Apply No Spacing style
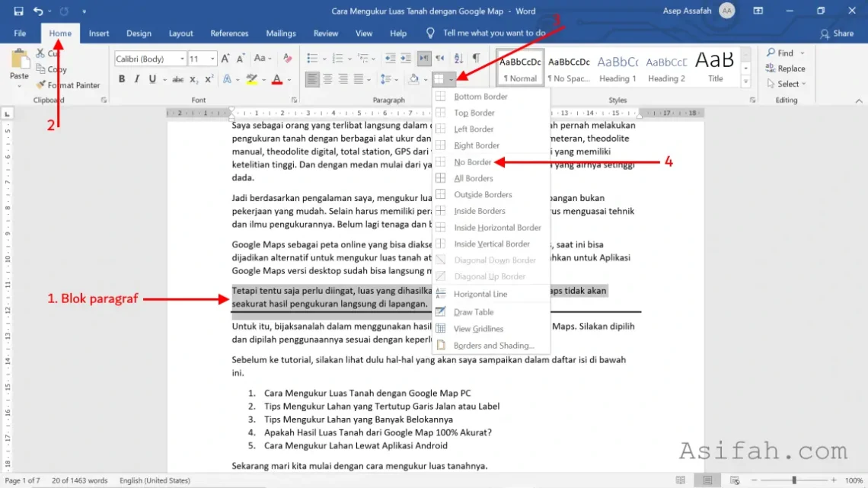The height and width of the screenshot is (488, 868). [569, 68]
